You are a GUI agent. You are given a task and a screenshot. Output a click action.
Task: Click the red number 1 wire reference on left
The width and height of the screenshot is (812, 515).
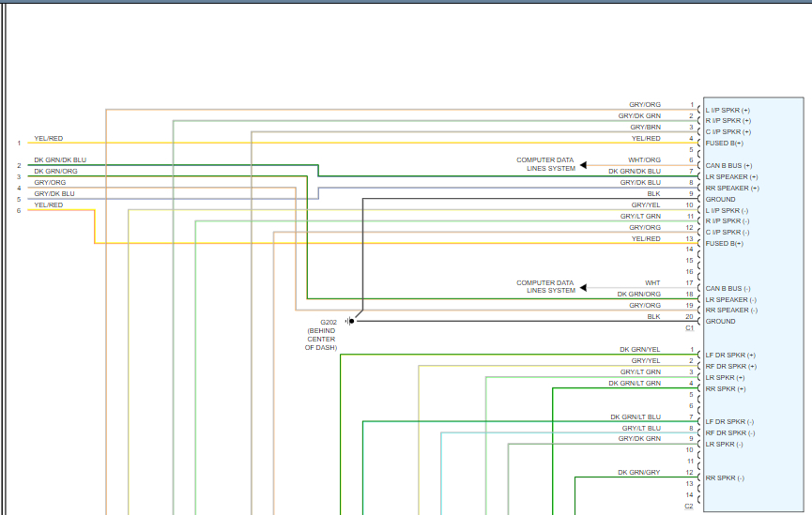(x=18, y=144)
